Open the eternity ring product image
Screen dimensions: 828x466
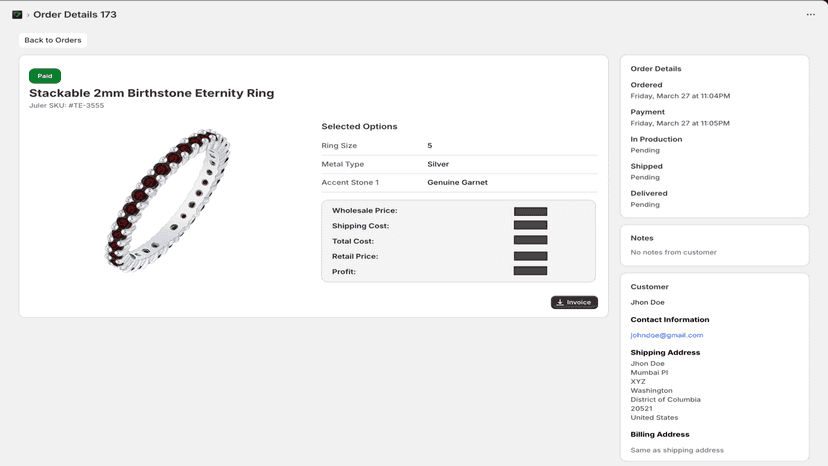coord(167,201)
